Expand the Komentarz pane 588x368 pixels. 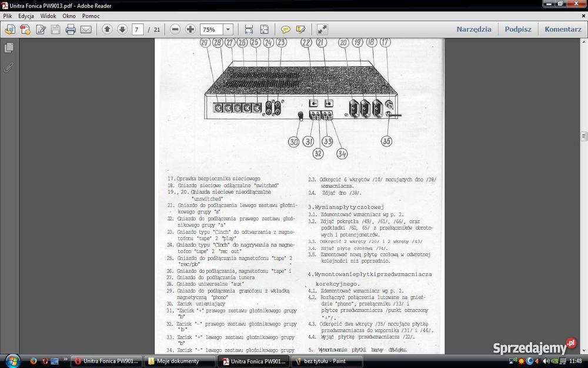(563, 29)
